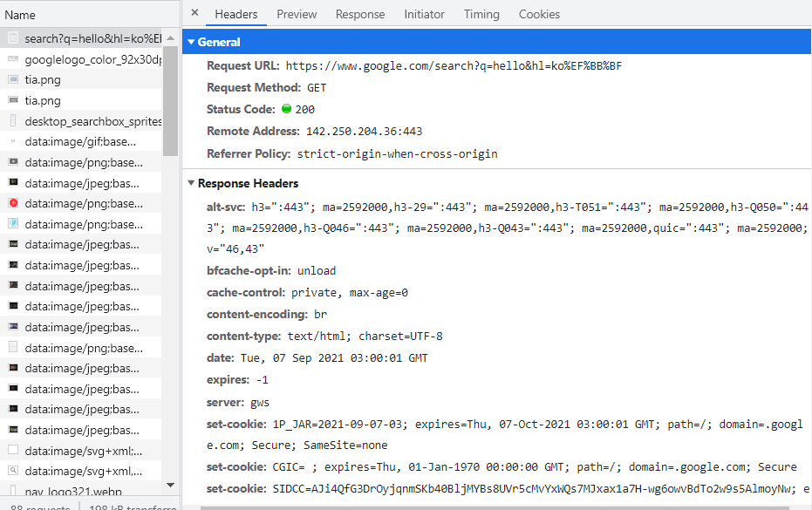Click the desktop_searchbox_sprites file icon
The image size is (812, 510).
13,120
